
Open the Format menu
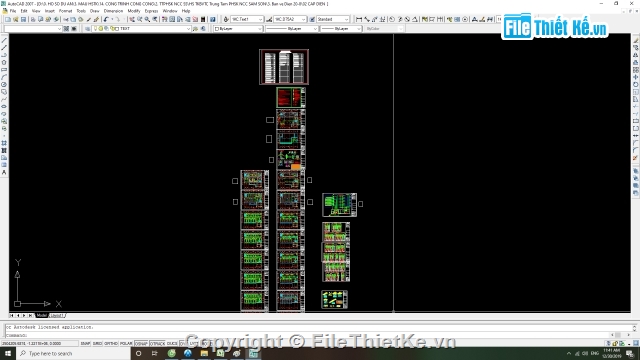coord(65,11)
